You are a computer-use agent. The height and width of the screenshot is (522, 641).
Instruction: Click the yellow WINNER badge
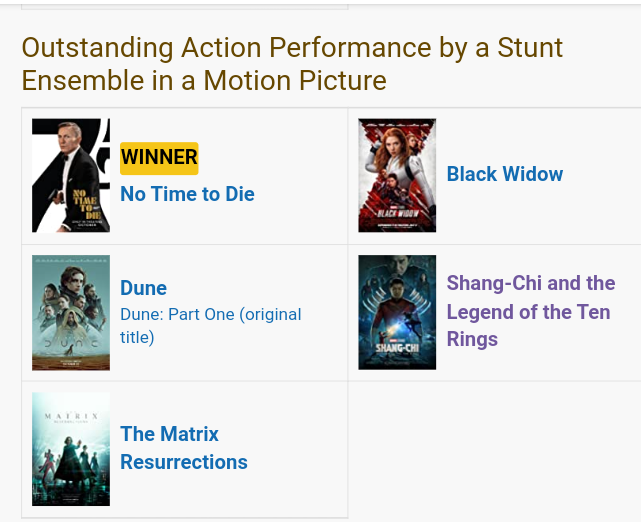159,157
